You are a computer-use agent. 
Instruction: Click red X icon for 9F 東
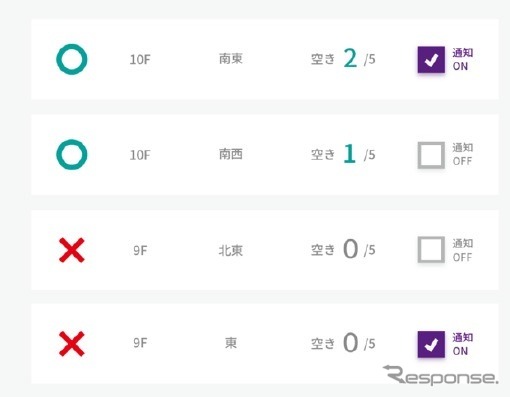[72, 344]
